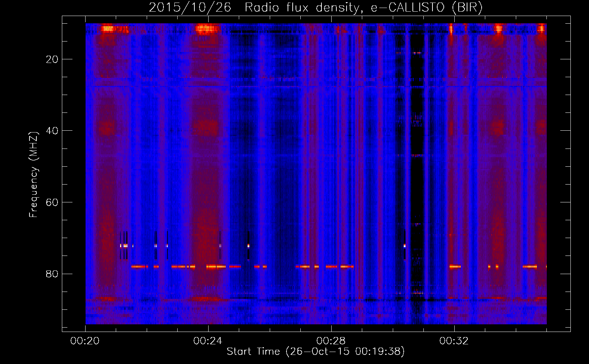589x364 pixels.
Task: Select the "Frequency (MHZ)" y-axis label
Action: click(33, 175)
